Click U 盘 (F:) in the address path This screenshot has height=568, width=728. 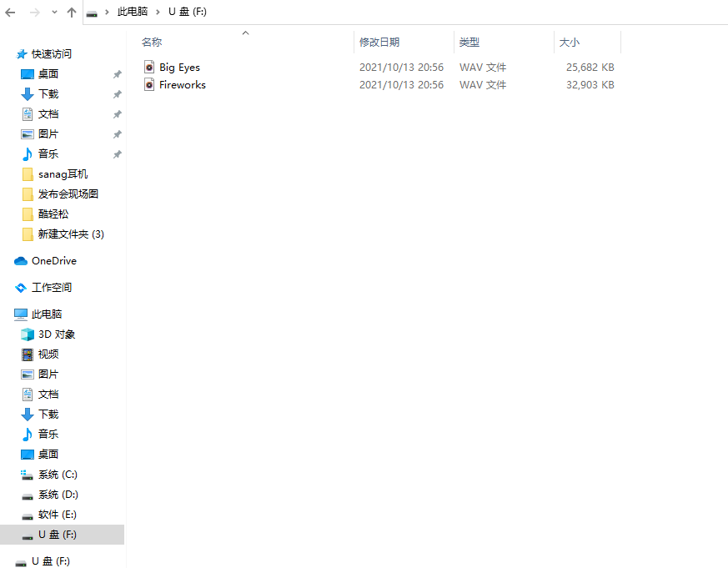(x=188, y=12)
